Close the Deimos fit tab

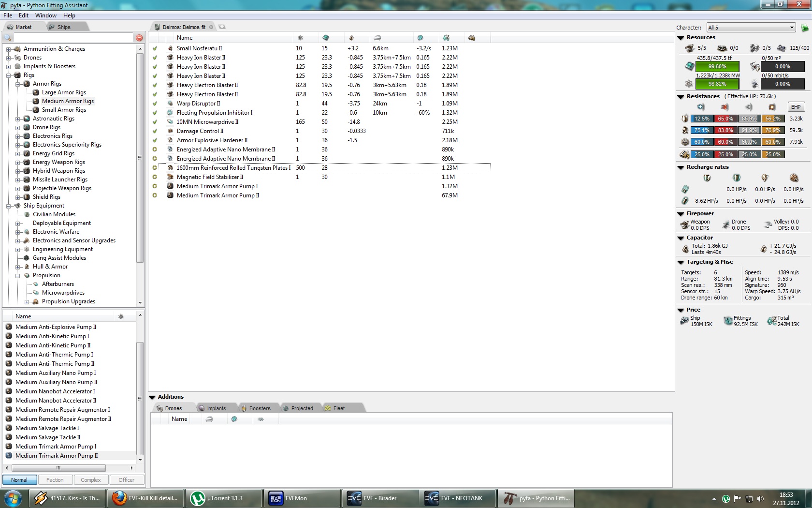pos(211,27)
